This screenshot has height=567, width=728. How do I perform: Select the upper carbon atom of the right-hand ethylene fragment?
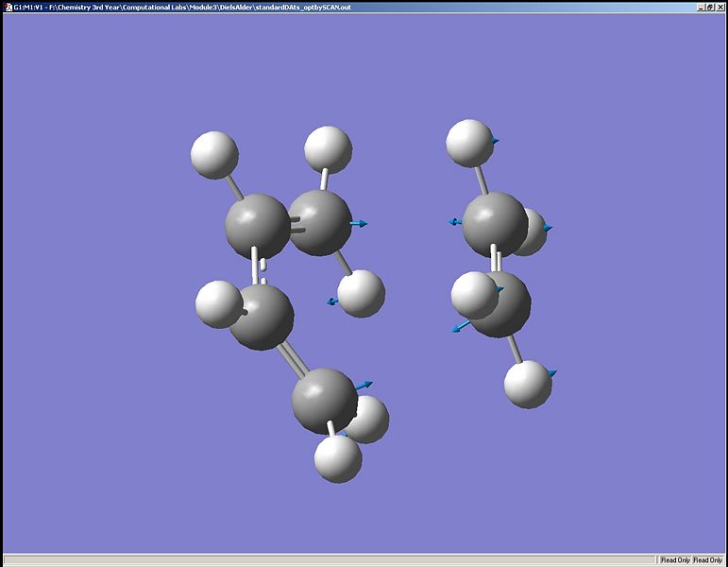495,225
